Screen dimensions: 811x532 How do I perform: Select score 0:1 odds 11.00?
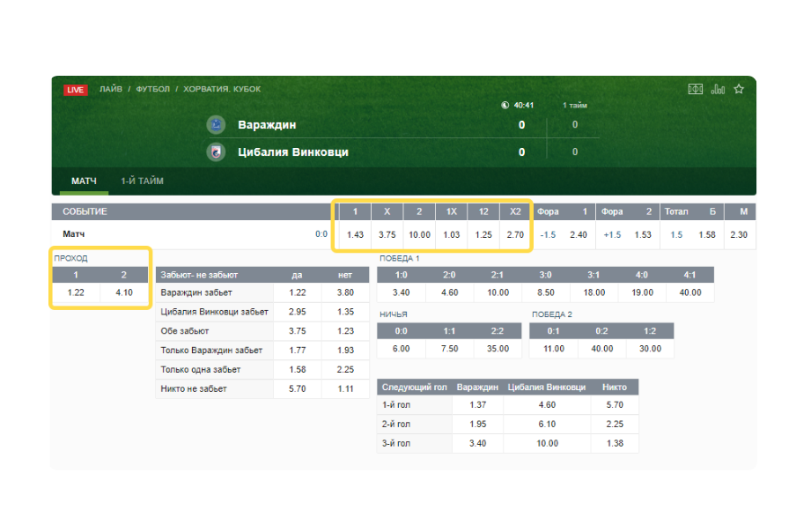point(553,349)
